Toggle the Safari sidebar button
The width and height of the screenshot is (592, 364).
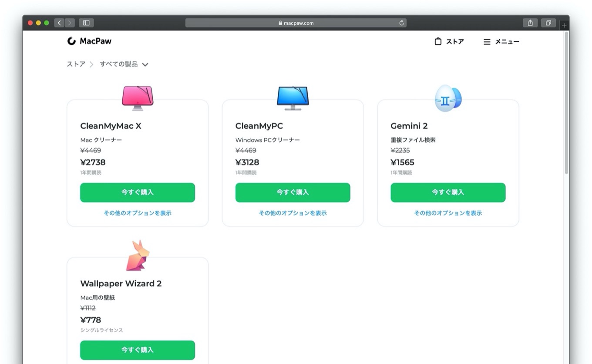point(86,23)
